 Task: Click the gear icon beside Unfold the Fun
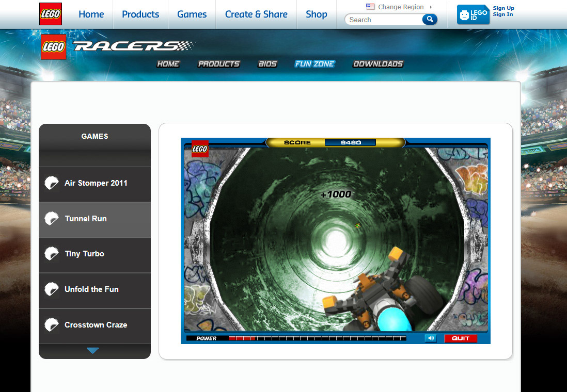[x=51, y=289]
